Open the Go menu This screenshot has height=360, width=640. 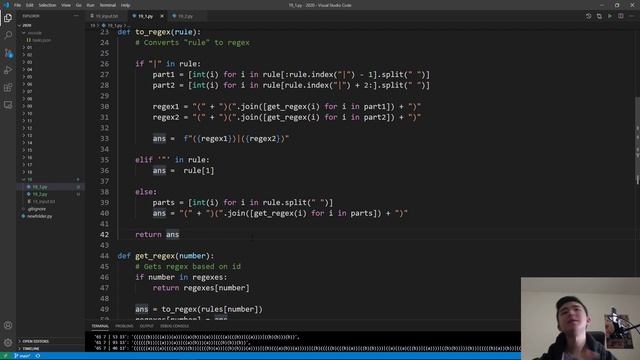point(78,5)
